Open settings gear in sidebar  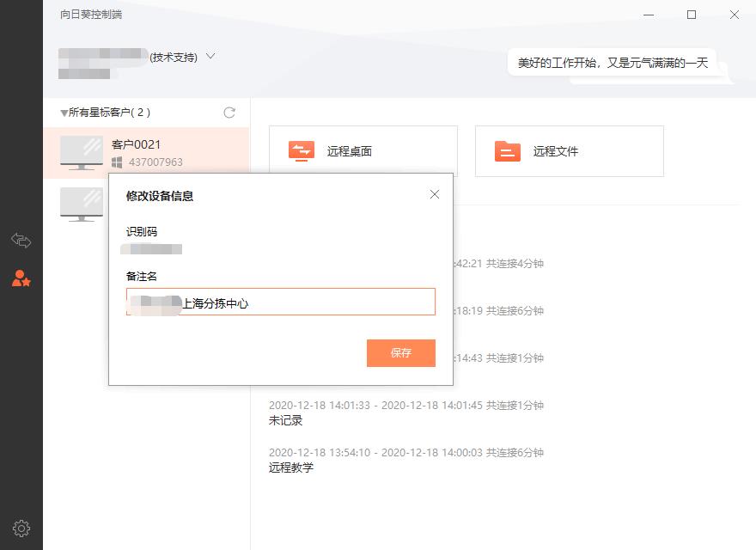point(21,529)
